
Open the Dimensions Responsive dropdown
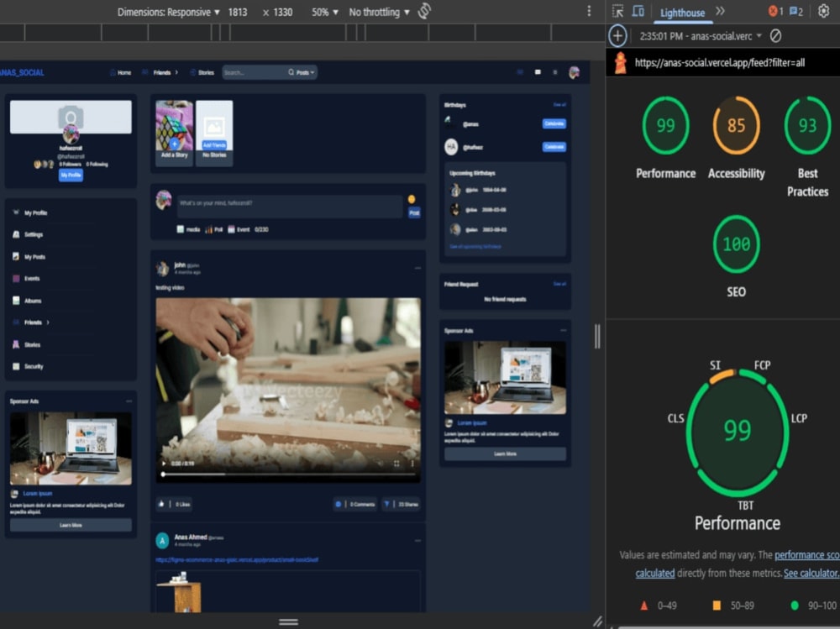tap(168, 12)
